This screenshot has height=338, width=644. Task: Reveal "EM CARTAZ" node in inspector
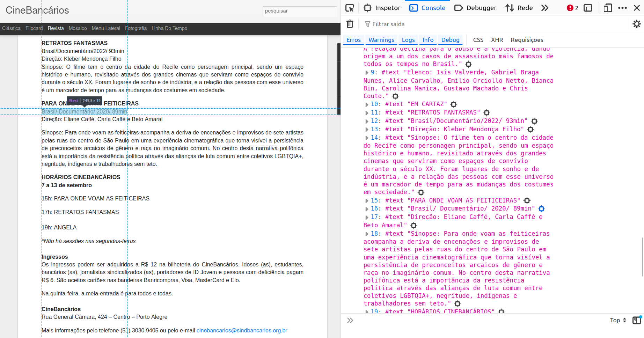click(x=454, y=104)
